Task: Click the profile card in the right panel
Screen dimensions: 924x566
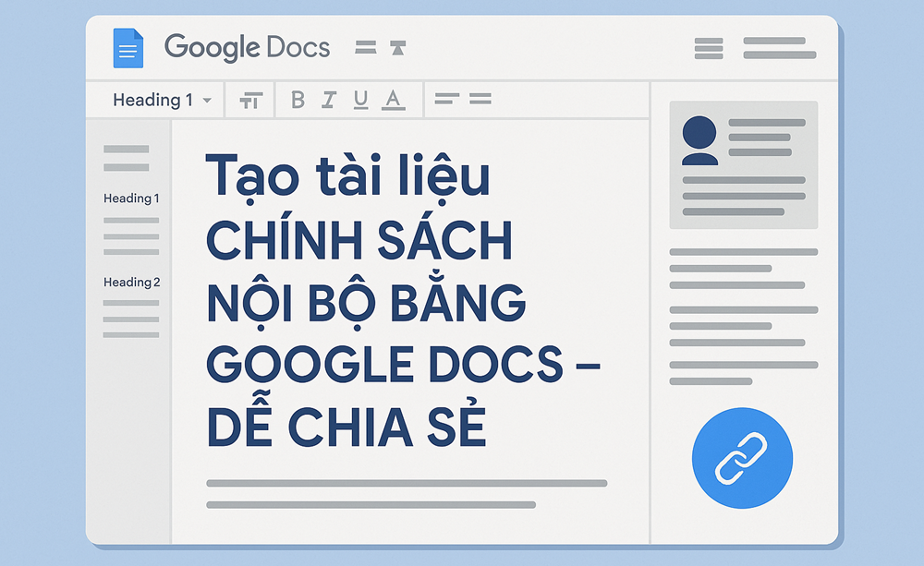Action: [x=742, y=164]
